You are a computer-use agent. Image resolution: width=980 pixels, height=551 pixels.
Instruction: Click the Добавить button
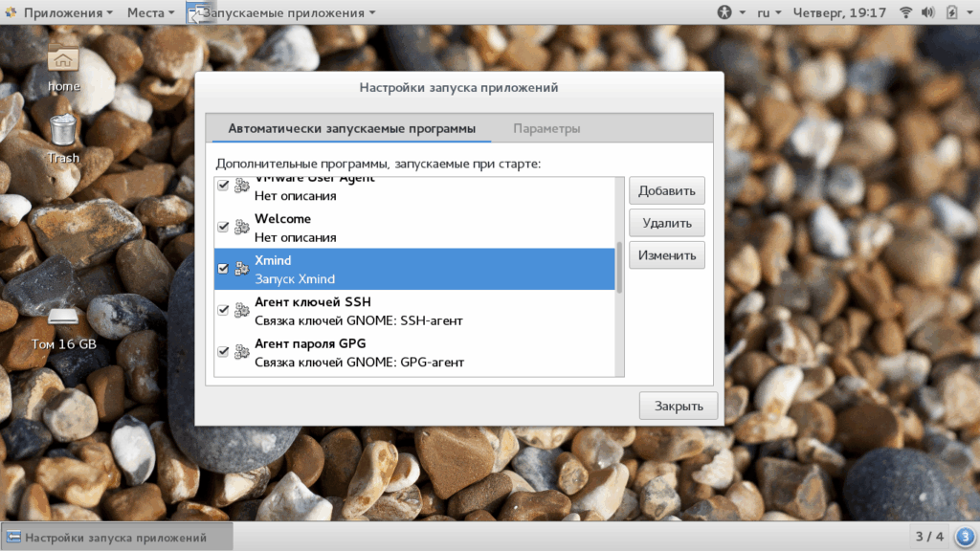pyautogui.click(x=666, y=190)
